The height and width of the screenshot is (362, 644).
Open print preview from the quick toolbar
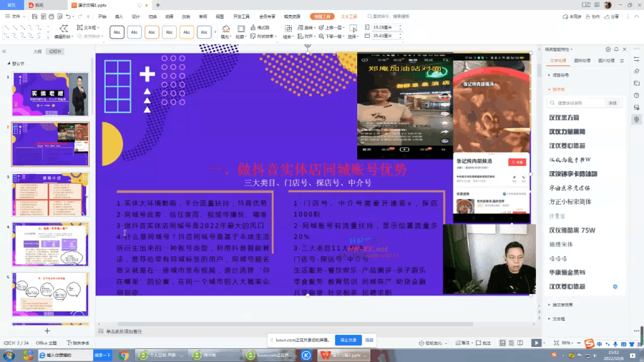[x=60, y=16]
